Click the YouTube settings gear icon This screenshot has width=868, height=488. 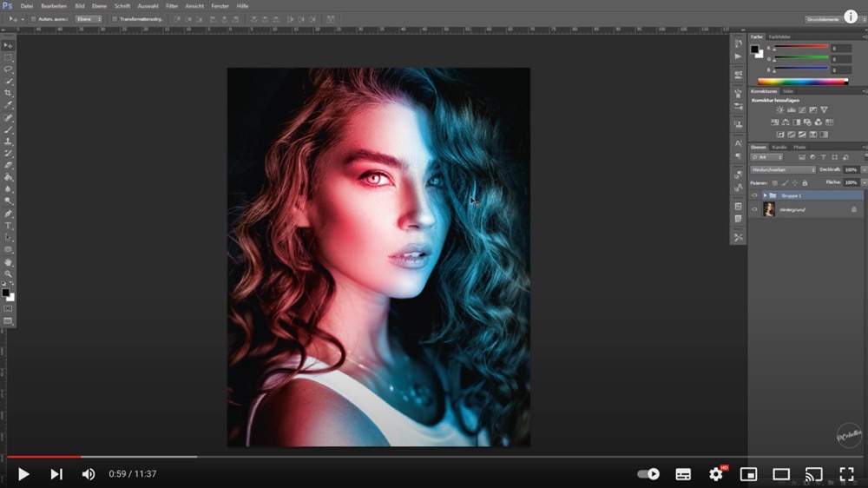(x=715, y=474)
